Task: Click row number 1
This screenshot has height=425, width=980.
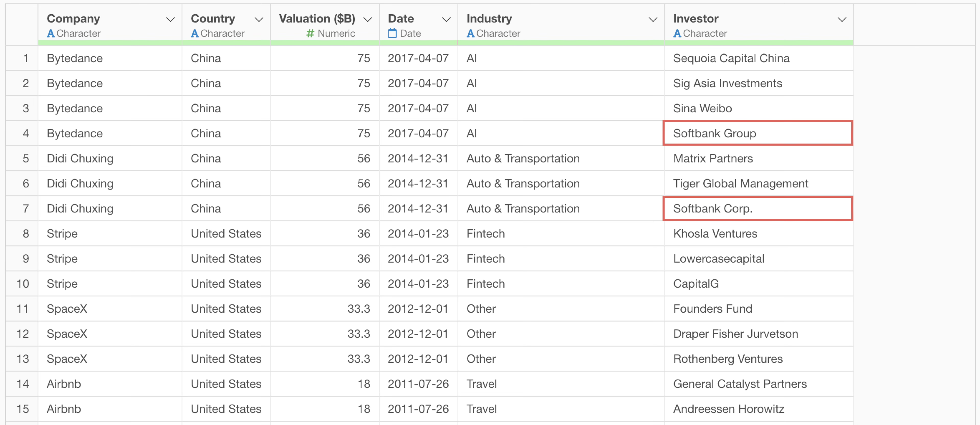Action: point(22,58)
